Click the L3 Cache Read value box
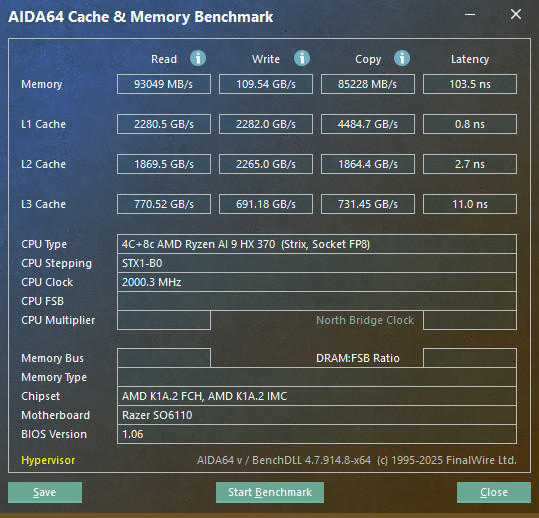 click(x=164, y=204)
